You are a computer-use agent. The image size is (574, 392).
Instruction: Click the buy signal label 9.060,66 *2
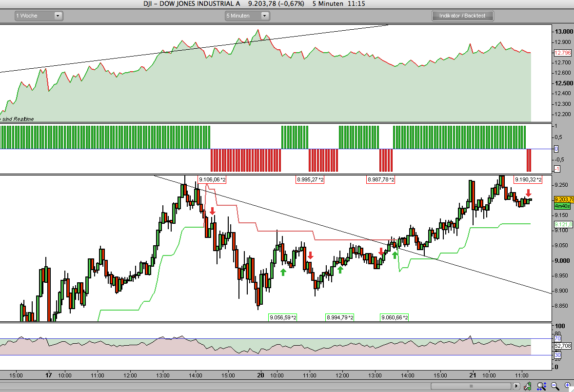tap(395, 317)
